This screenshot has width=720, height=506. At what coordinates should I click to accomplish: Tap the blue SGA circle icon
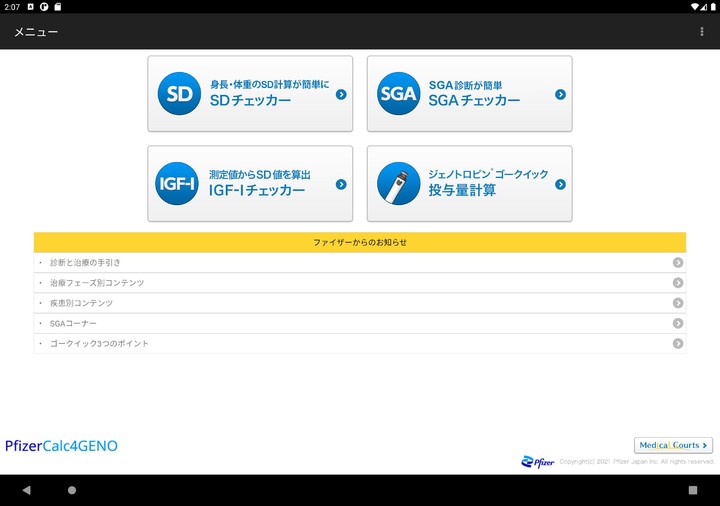coord(398,95)
